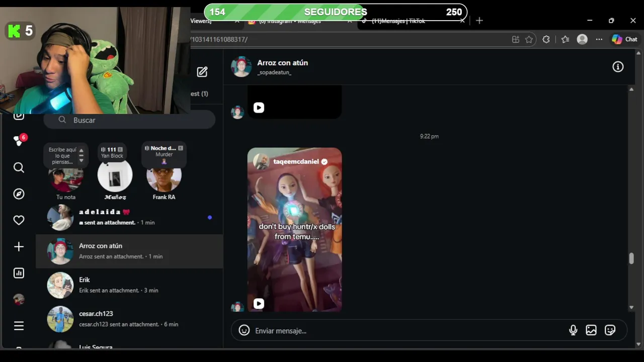Open the dashboard insights chart icon
This screenshot has width=644, height=362.
point(19,273)
